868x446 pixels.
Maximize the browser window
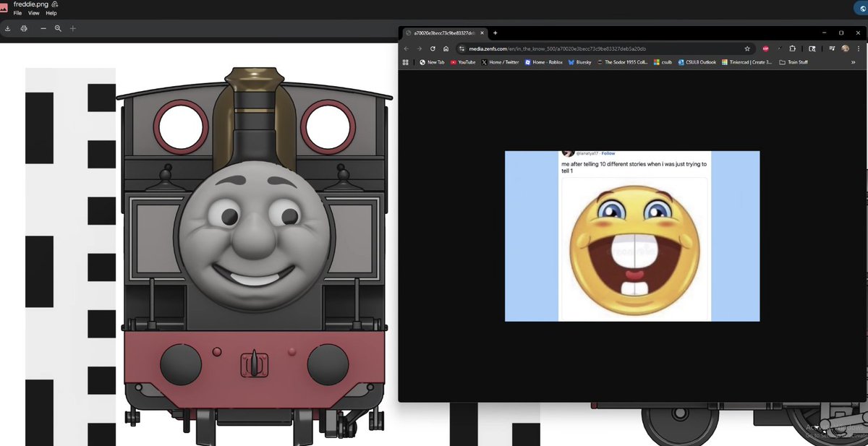(841, 33)
